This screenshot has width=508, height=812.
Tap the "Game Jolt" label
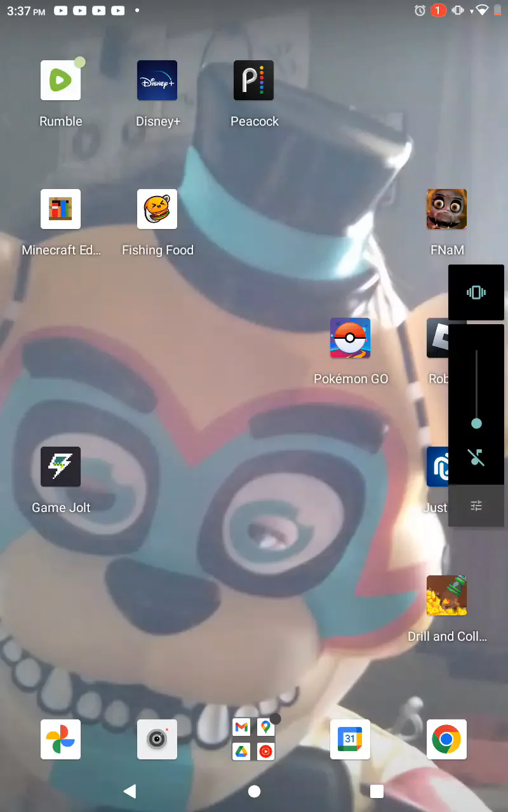coord(61,507)
